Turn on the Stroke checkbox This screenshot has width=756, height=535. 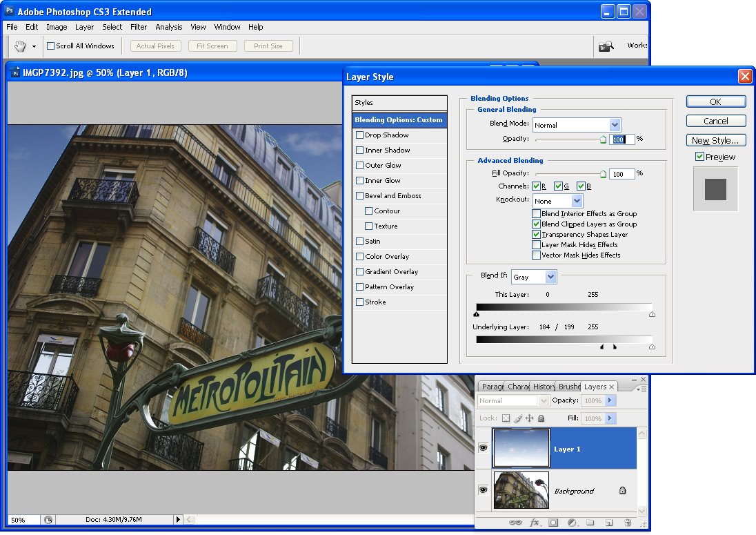pos(359,302)
